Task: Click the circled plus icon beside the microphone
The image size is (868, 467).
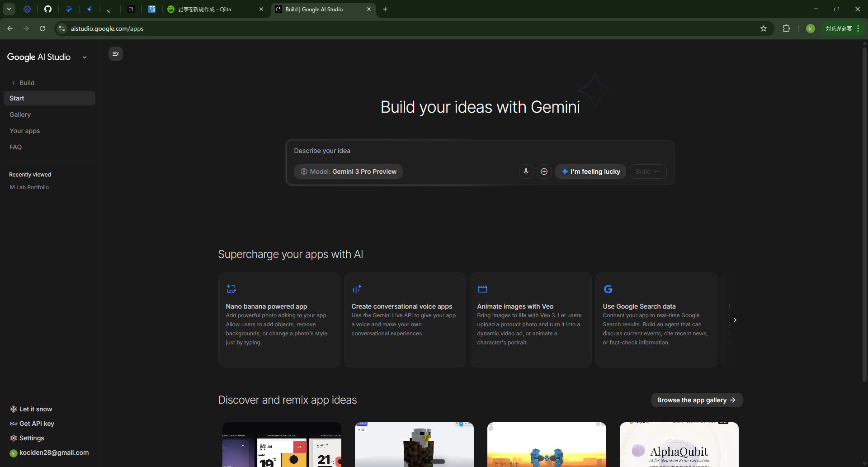Action: (x=544, y=172)
